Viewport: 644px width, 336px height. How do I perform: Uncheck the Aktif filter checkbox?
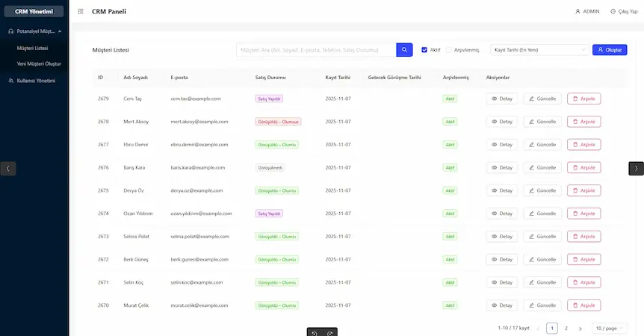[x=424, y=50]
